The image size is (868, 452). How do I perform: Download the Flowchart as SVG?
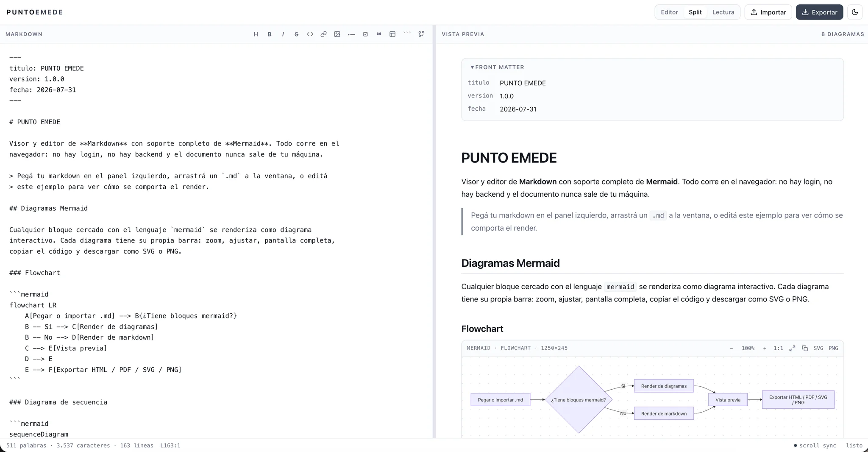[x=818, y=348]
